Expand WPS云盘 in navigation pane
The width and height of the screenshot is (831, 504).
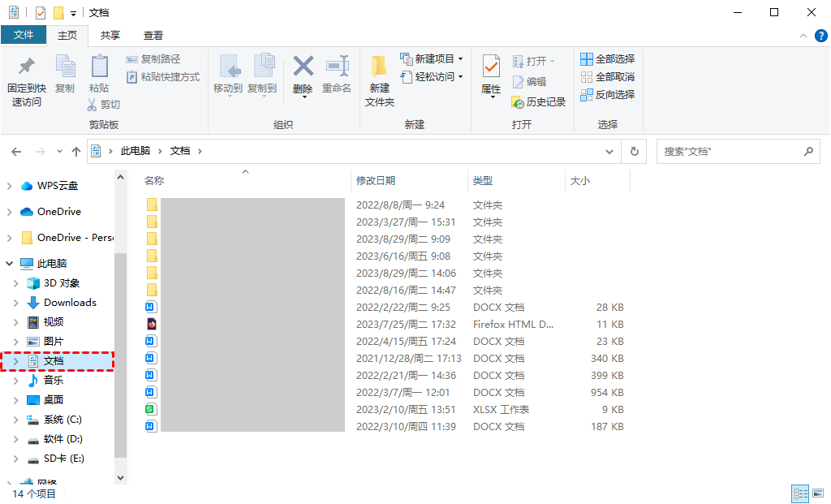point(10,186)
